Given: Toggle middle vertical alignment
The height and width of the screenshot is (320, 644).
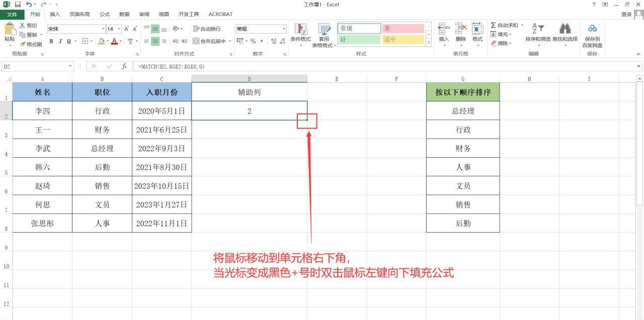Looking at the screenshot, I should click(x=156, y=29).
